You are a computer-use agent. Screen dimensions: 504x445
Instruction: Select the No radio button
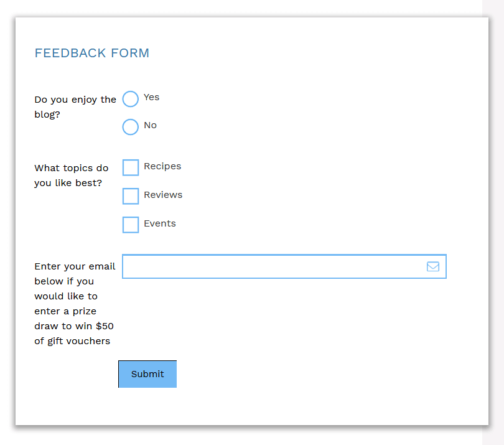pyautogui.click(x=131, y=127)
